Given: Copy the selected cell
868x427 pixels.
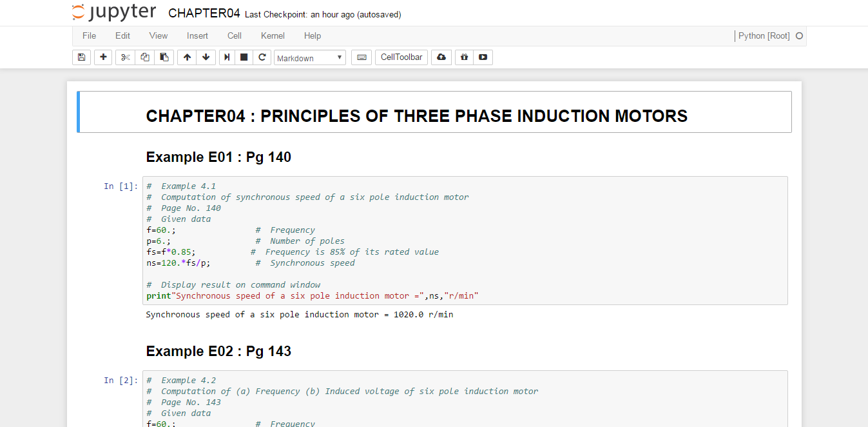Looking at the screenshot, I should 145,57.
